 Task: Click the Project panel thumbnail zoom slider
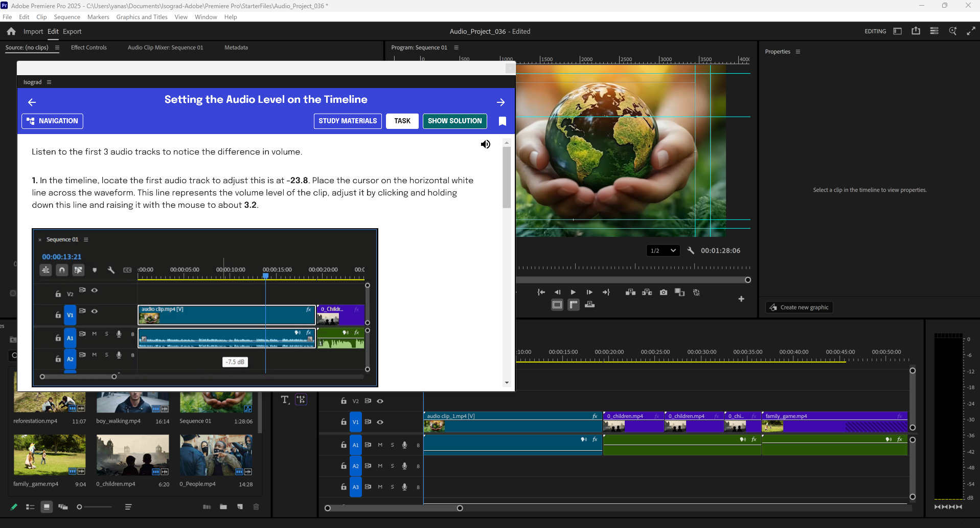point(79,507)
